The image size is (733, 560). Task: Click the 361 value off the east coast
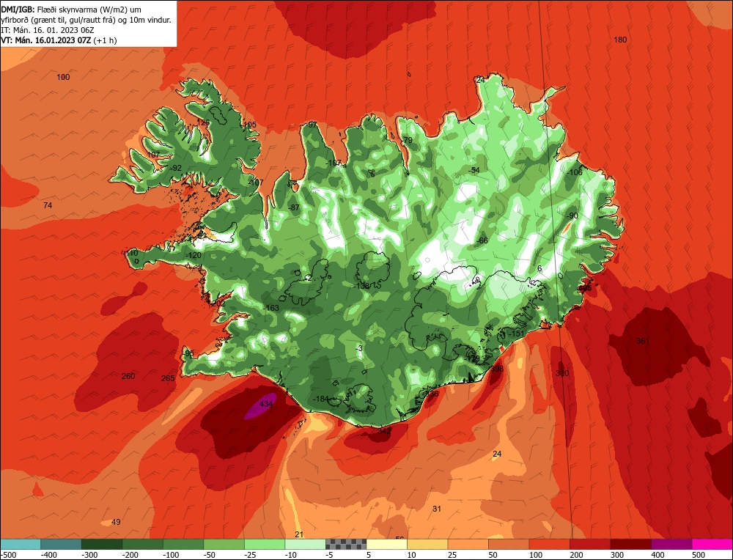(x=643, y=341)
